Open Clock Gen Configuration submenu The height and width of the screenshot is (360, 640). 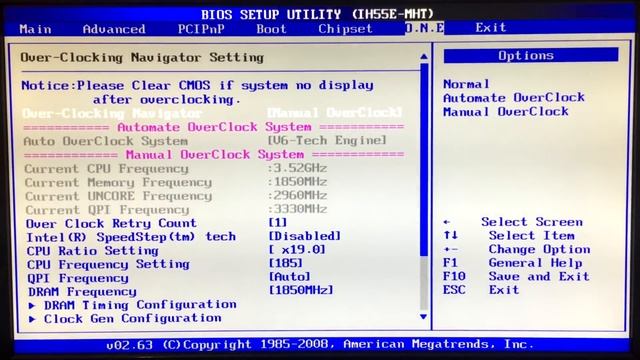click(x=133, y=318)
